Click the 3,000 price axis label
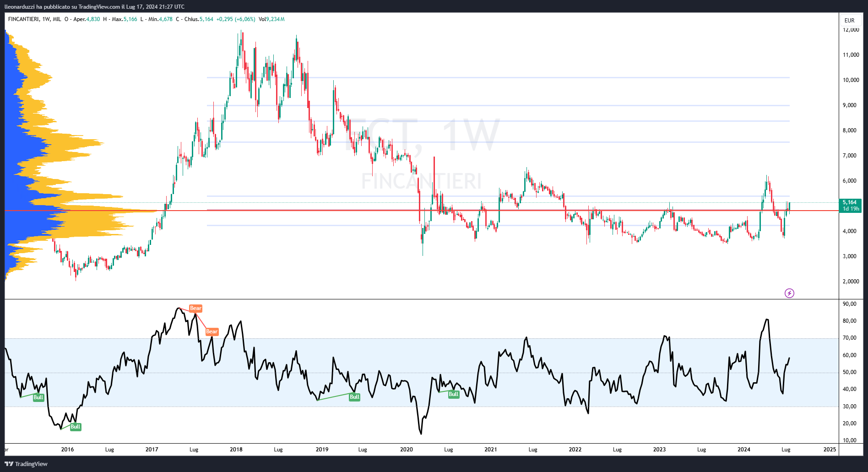Image resolution: width=868 pixels, height=472 pixels. coord(850,256)
